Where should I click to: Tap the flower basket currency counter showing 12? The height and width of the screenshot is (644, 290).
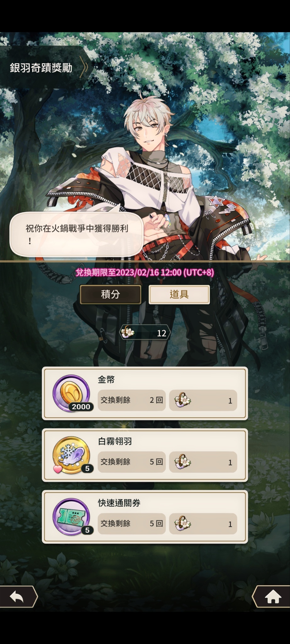[x=145, y=333]
